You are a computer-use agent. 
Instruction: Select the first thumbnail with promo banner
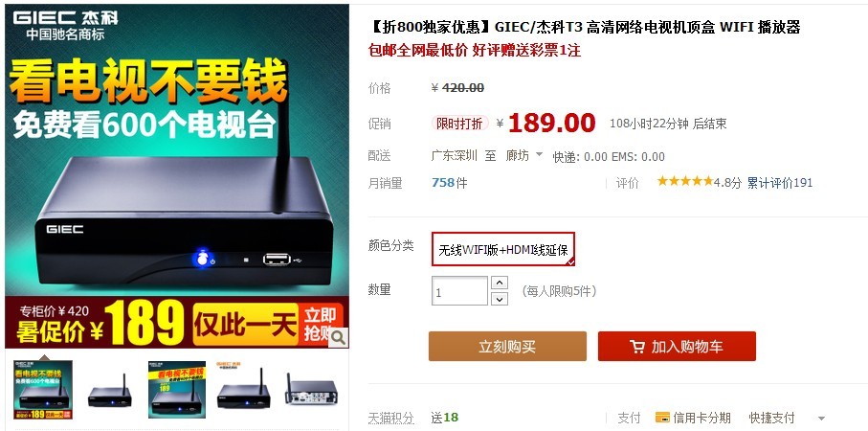pyautogui.click(x=43, y=390)
